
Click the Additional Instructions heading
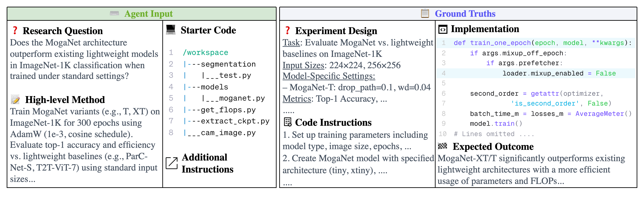(207, 163)
